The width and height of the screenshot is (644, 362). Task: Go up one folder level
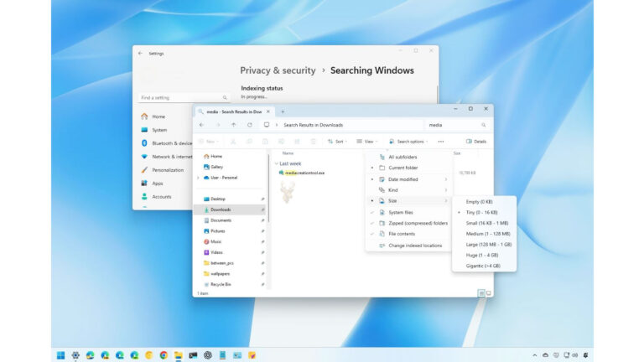tap(233, 125)
